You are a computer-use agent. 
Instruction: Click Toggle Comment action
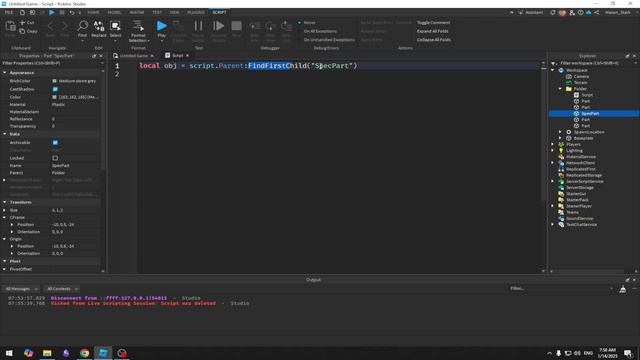pos(433,23)
